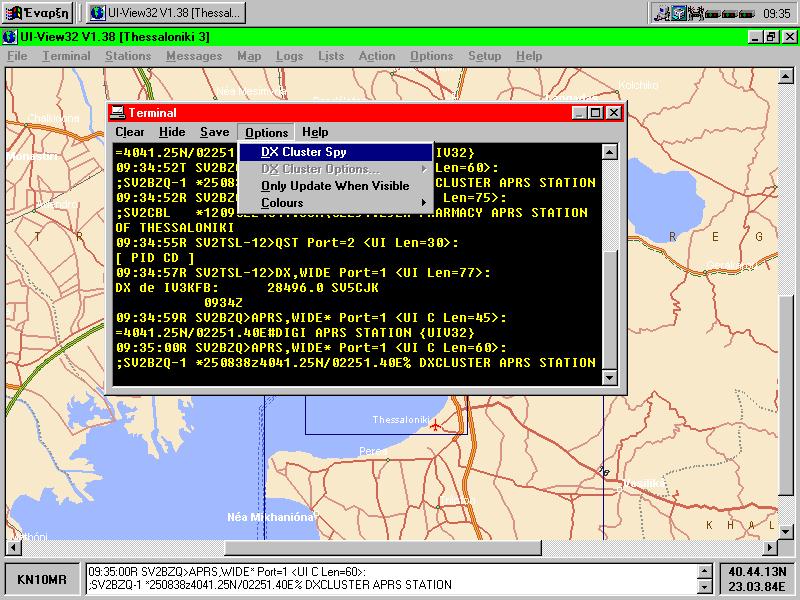Viewport: 800px width, 600px height.
Task: Click the terminal line 'DX de IV3KFB:'
Action: click(x=166, y=288)
